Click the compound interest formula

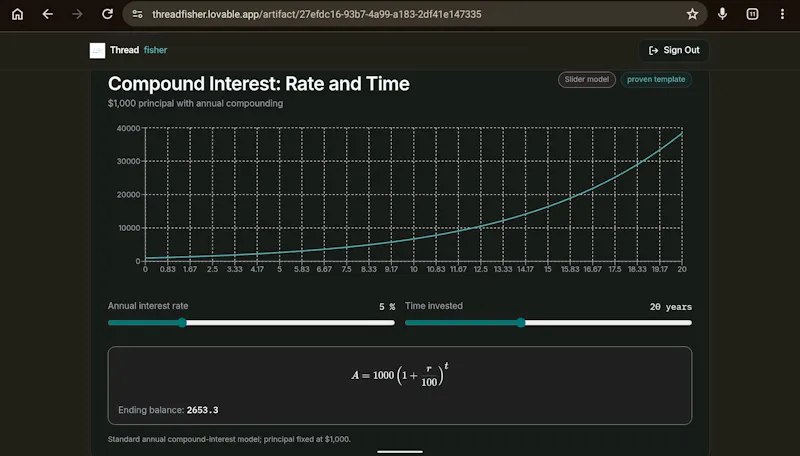(400, 375)
